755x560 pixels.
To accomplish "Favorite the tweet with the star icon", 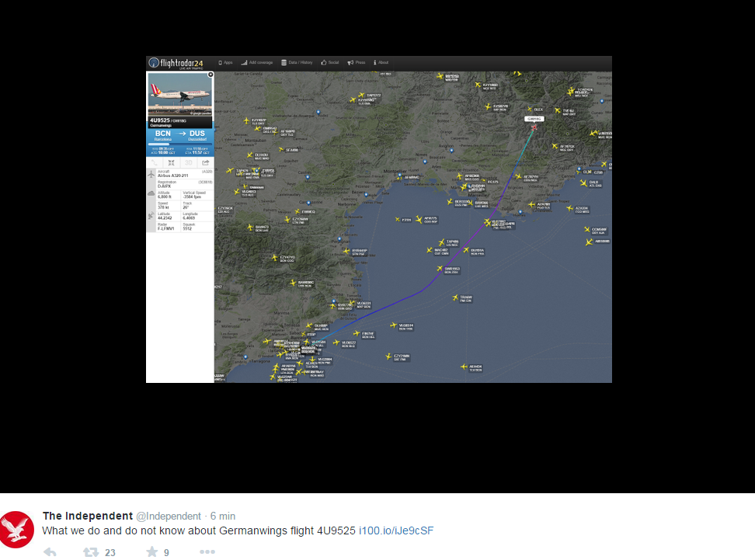I will pos(151,552).
